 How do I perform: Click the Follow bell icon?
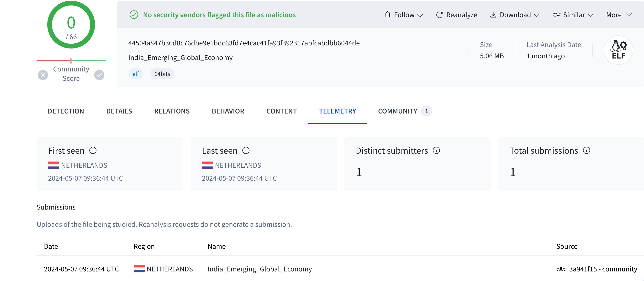(387, 15)
